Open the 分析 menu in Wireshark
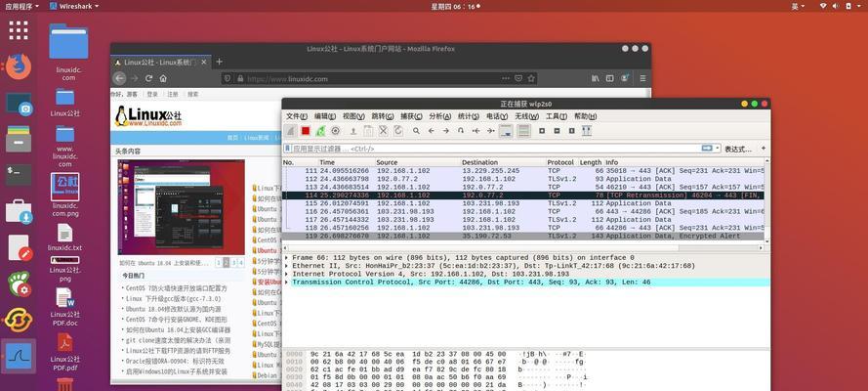This screenshot has height=391, width=868. pyautogui.click(x=439, y=116)
